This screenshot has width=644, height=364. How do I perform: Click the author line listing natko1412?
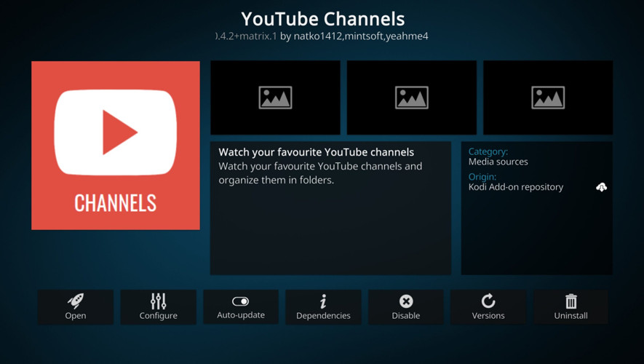point(322,36)
